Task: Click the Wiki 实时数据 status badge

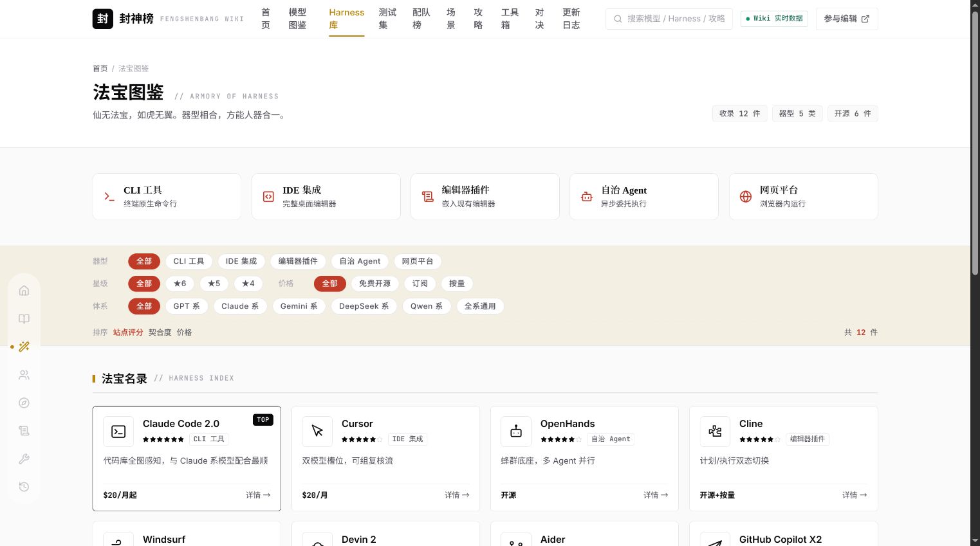Action: (774, 19)
